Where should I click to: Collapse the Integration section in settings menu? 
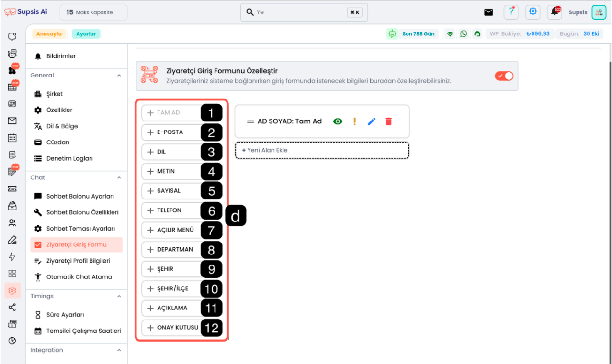(119, 350)
